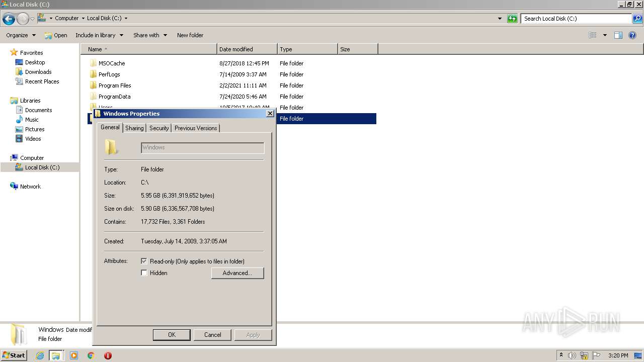Confirm properties with OK
The height and width of the screenshot is (362, 644).
tap(172, 335)
